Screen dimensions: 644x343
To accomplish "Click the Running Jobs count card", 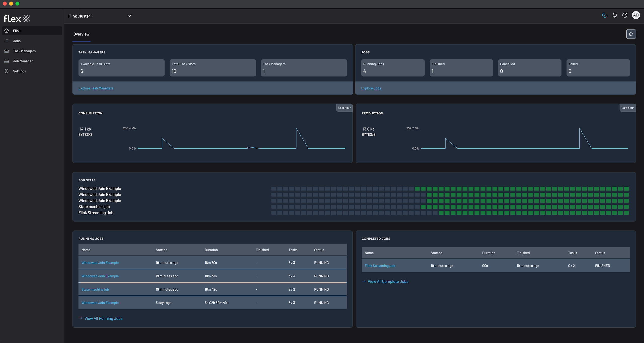I will (393, 68).
